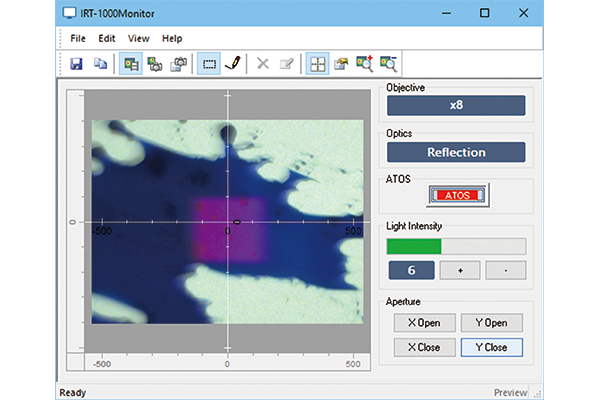Click the zoom out magnifier icon
Screen dimensions: 600x400
(x=389, y=63)
